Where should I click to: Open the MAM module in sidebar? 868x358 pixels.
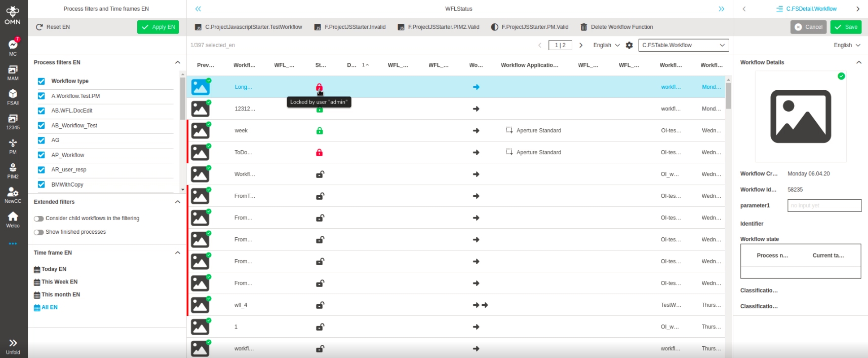point(13,72)
